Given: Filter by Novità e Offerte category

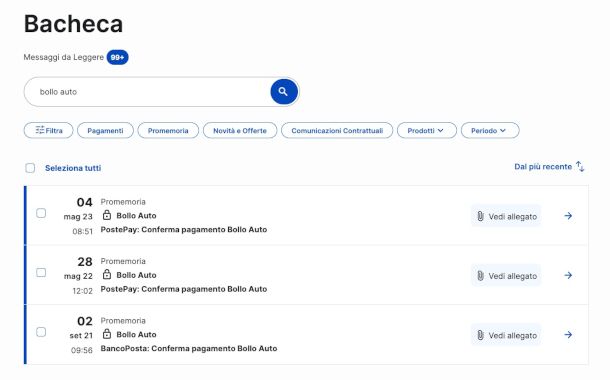Looking at the screenshot, I should pos(240,131).
